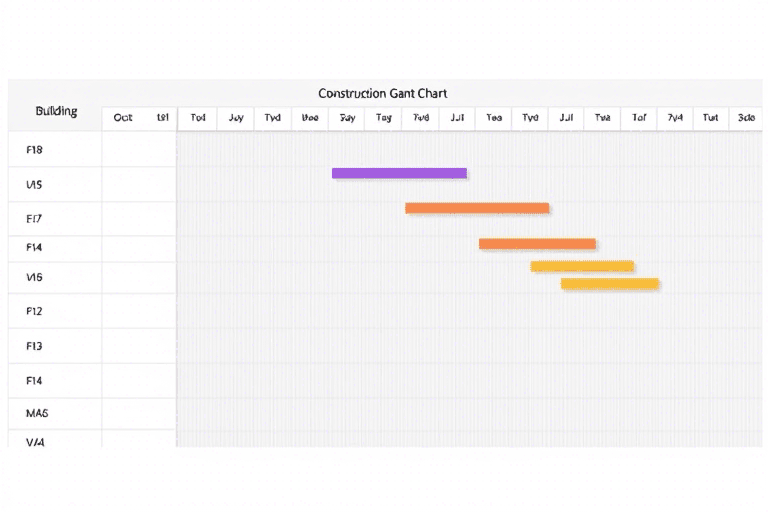Click the VI5 building row label

point(34,185)
